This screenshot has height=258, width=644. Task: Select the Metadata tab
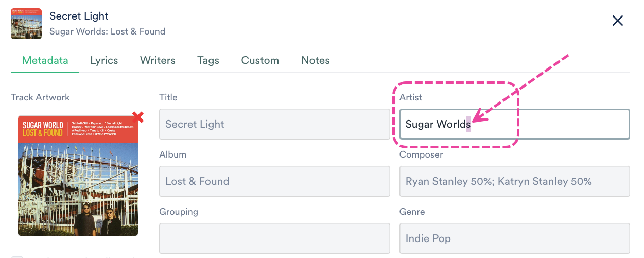(45, 60)
